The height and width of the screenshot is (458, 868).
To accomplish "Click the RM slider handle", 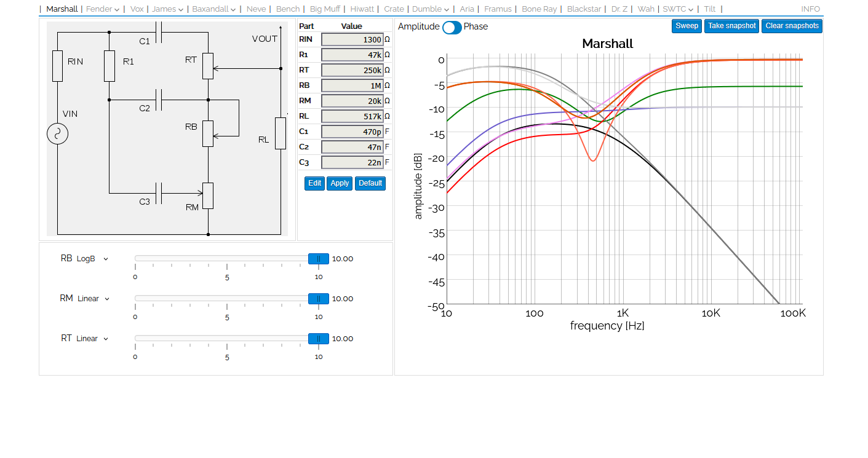I will coord(318,299).
